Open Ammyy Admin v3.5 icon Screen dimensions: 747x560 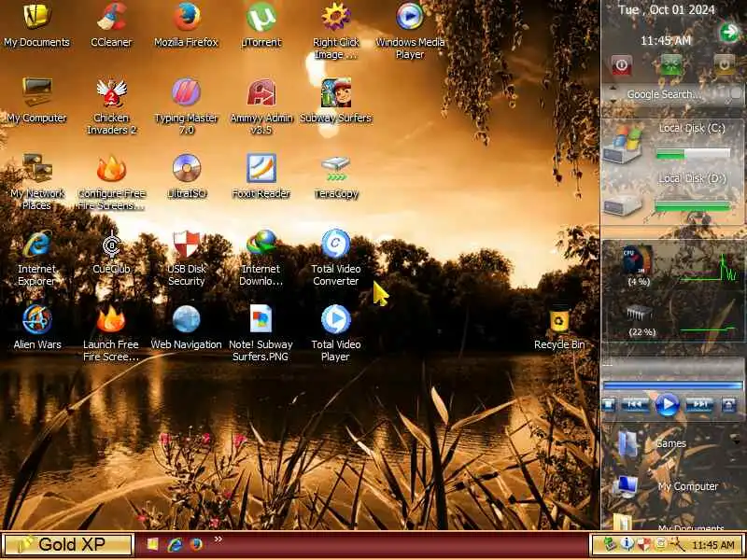tap(261, 106)
